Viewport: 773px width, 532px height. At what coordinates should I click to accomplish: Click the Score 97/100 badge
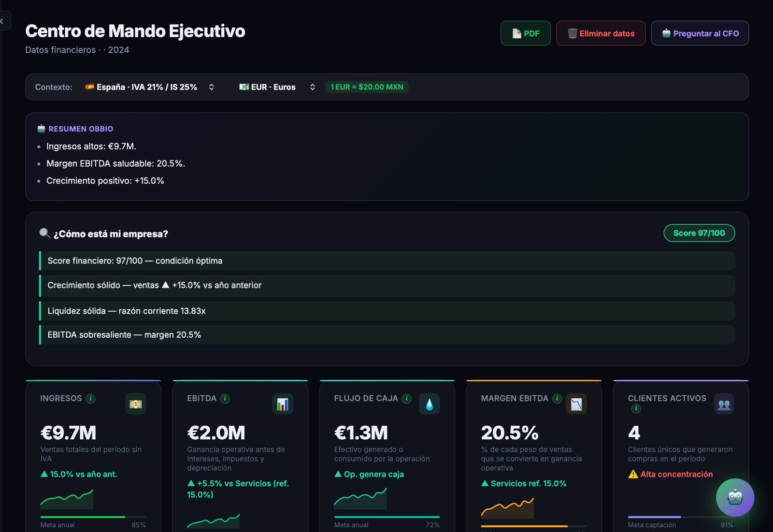pos(699,233)
